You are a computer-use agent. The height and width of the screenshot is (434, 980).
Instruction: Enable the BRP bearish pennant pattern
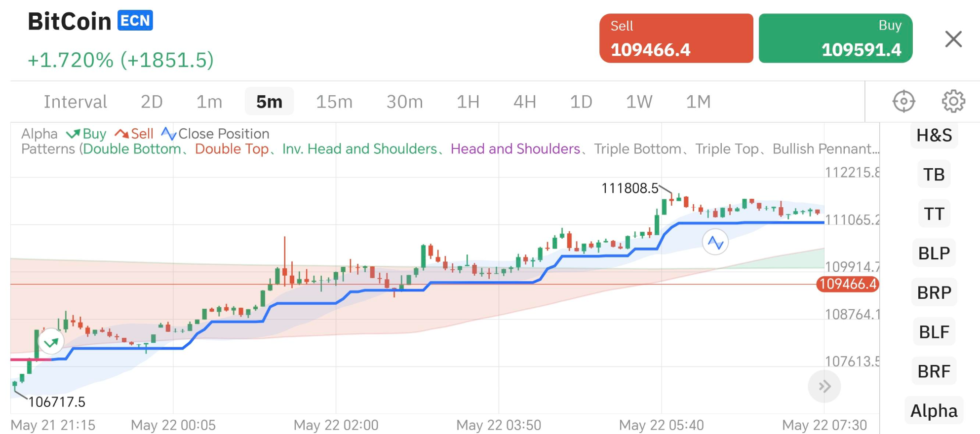coord(934,293)
